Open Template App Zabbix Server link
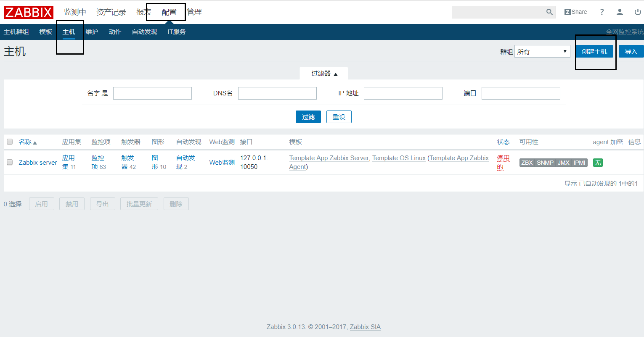This screenshot has height=337, width=644. [329, 158]
